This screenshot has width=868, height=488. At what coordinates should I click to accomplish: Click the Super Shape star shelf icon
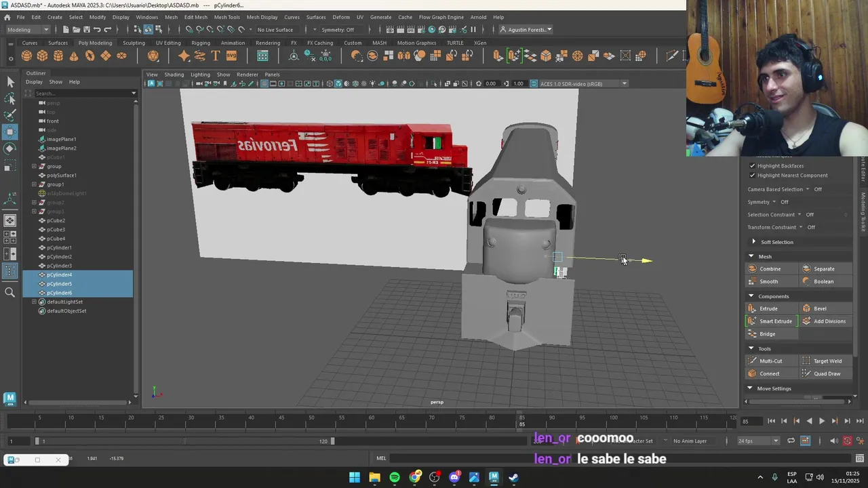(184, 56)
